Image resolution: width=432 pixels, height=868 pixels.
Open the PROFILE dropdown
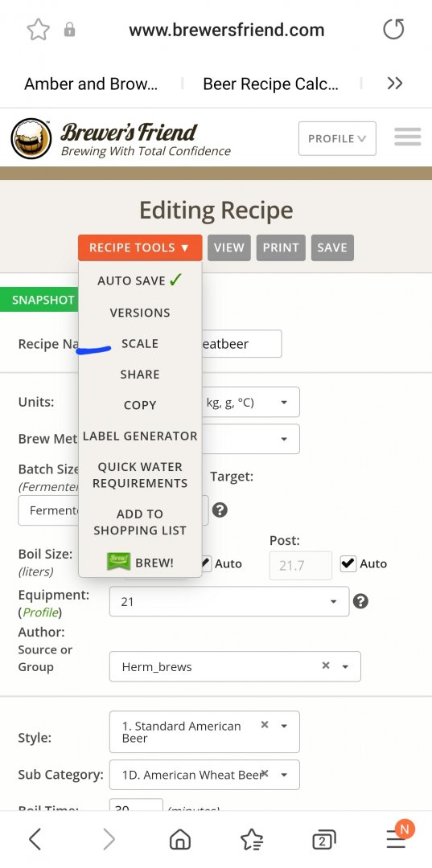pyautogui.click(x=337, y=138)
